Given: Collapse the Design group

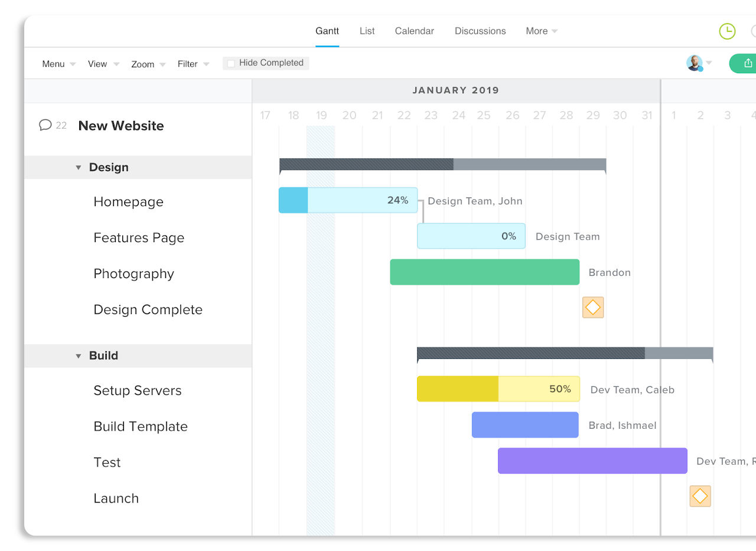Looking at the screenshot, I should point(78,168).
